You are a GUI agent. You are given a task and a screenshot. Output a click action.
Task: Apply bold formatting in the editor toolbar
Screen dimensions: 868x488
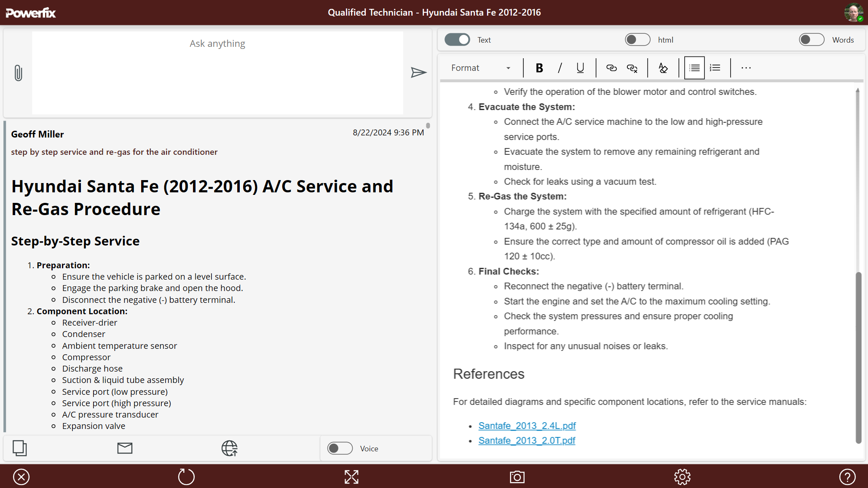[539, 68]
